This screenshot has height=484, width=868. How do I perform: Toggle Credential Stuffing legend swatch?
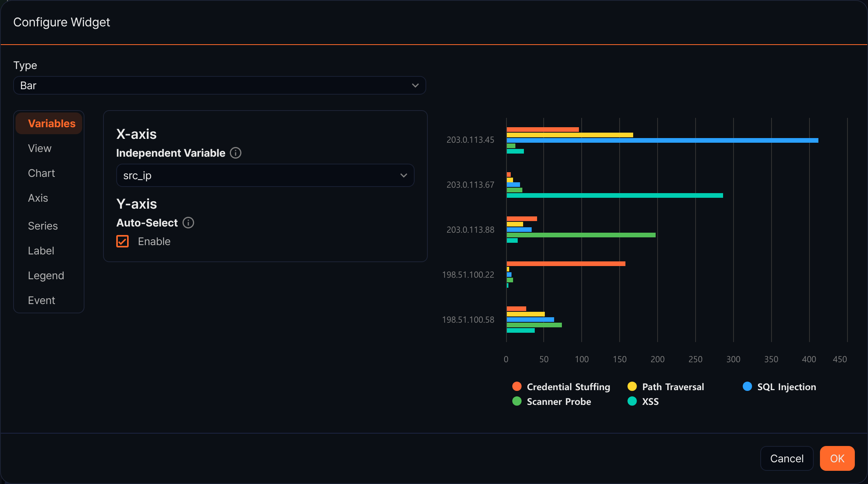coord(517,386)
